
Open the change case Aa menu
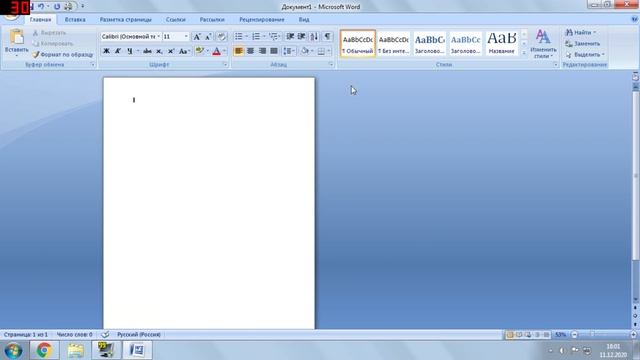pos(184,51)
